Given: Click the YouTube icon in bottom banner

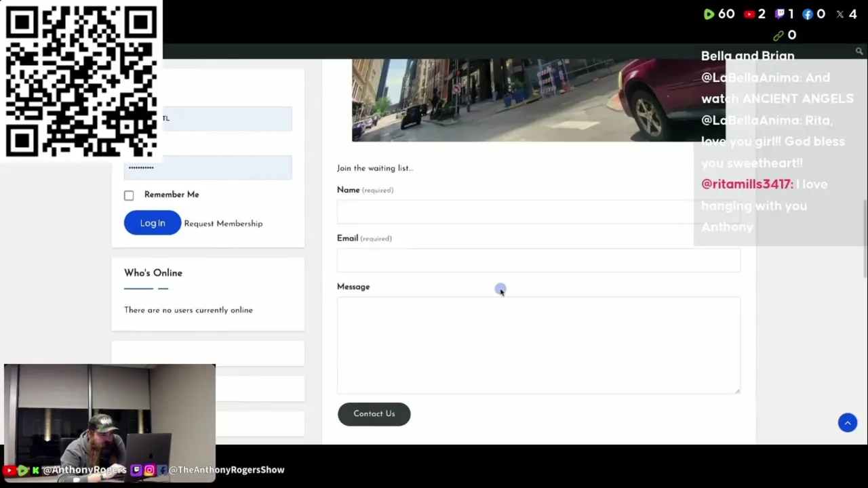Looking at the screenshot, I should (x=10, y=470).
